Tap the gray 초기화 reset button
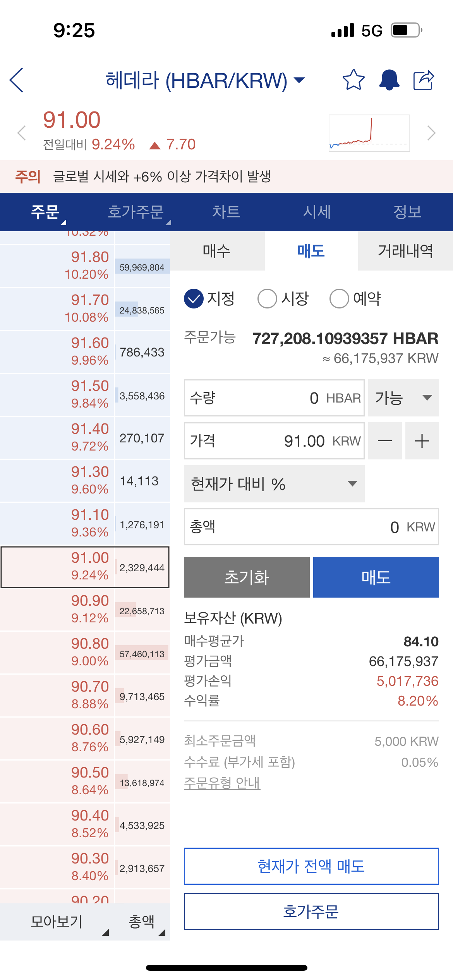 (247, 577)
